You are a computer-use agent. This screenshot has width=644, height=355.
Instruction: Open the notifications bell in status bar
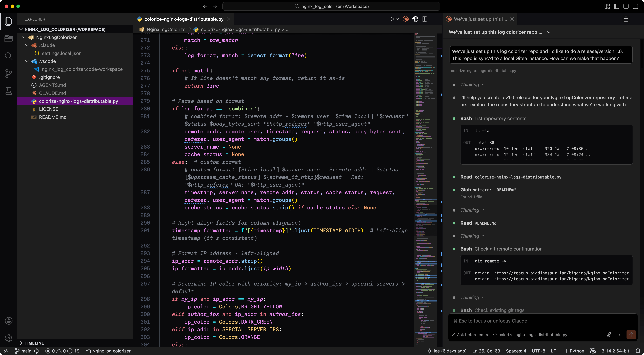click(x=638, y=351)
